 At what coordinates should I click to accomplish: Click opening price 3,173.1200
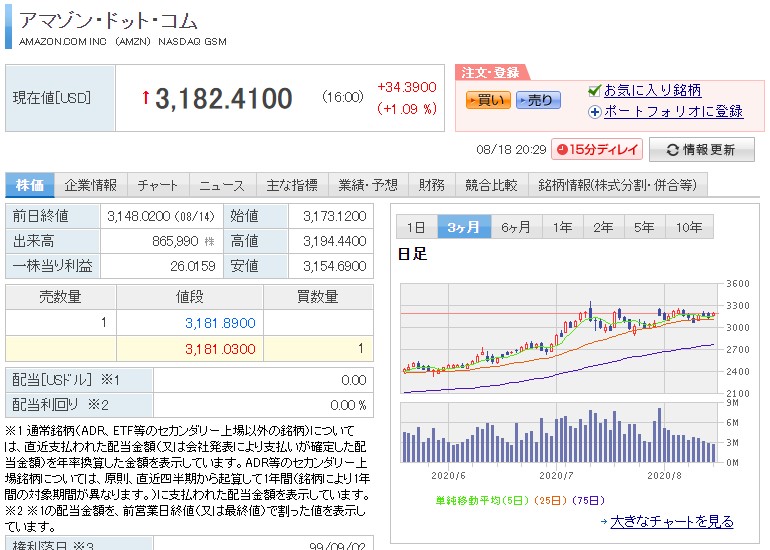(x=334, y=216)
